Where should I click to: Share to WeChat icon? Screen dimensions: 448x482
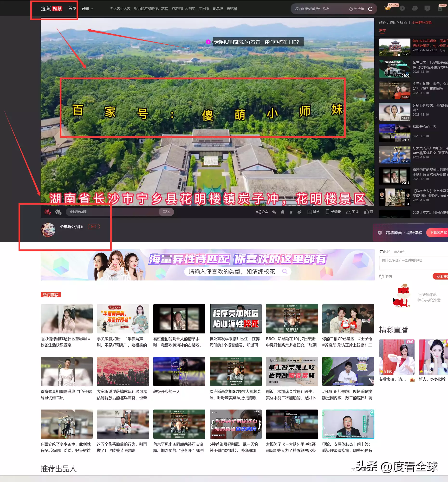pyautogui.click(x=274, y=212)
